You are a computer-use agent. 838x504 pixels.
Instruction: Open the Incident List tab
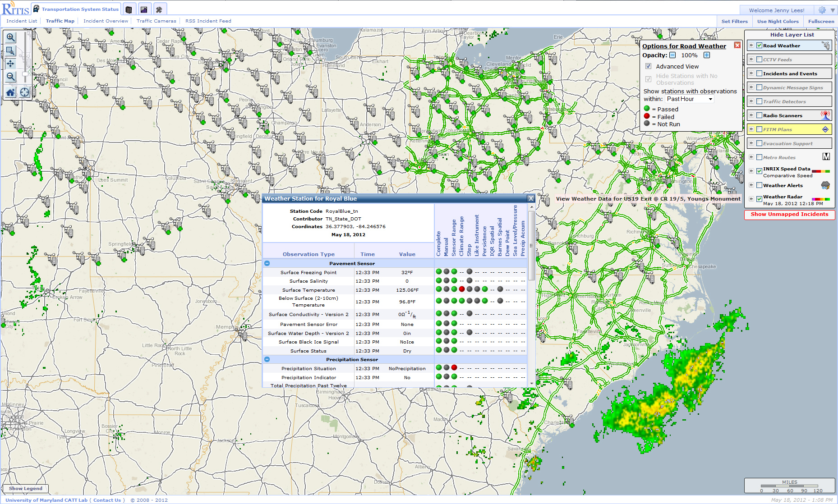coord(22,21)
